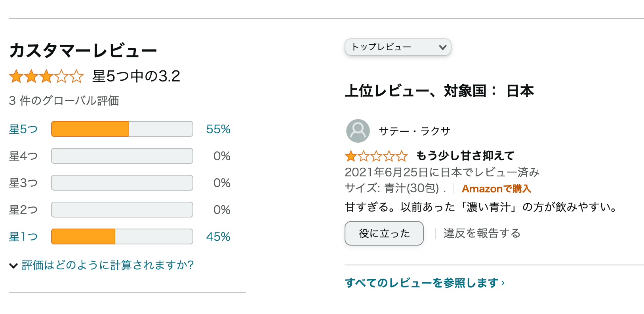Filter reviews by 星1つ link
Screen dimensions: 644x314
point(23,237)
